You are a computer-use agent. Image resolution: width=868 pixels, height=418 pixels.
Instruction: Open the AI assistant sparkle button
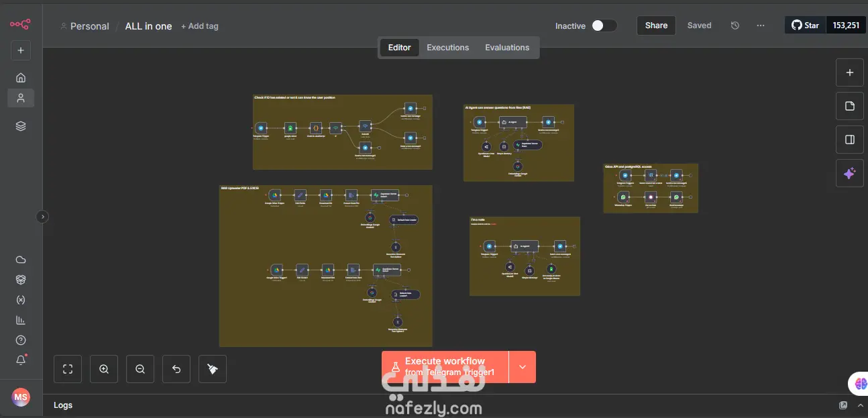(850, 173)
